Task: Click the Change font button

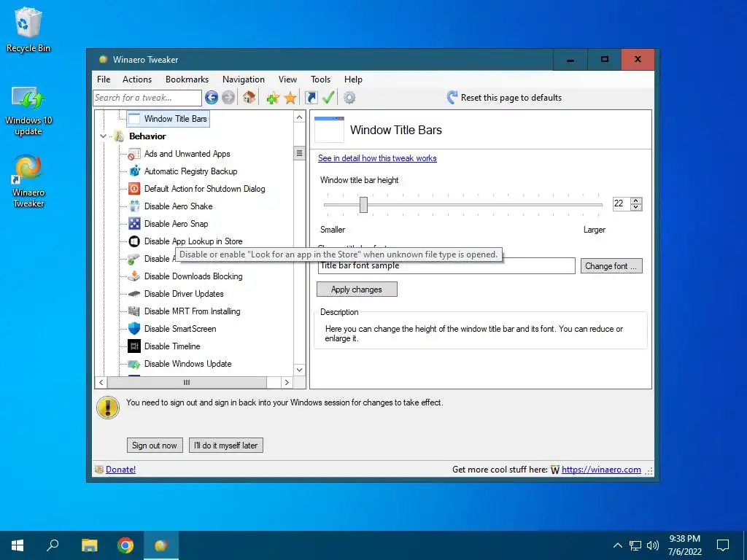Action: 611,266
